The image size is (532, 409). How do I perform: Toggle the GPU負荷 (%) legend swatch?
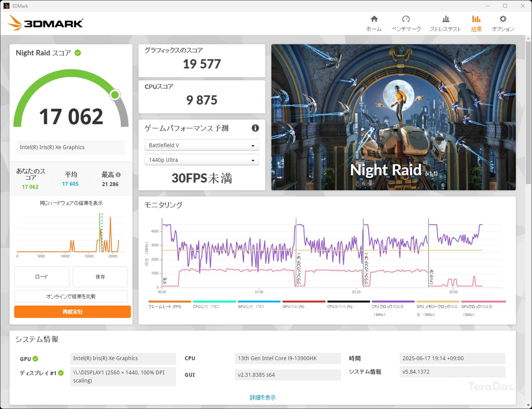coord(304,302)
